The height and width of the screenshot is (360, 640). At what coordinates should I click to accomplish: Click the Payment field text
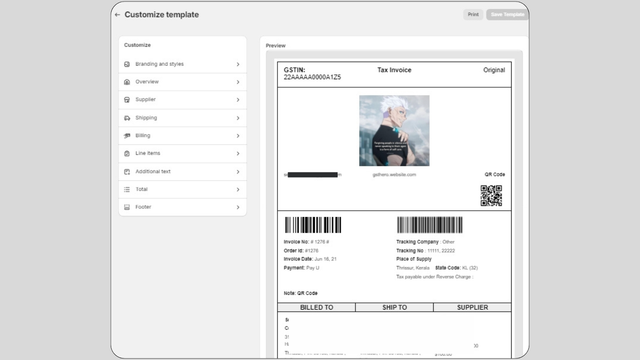coord(301,268)
